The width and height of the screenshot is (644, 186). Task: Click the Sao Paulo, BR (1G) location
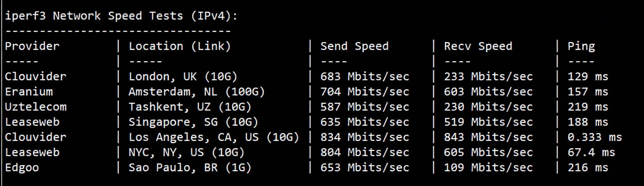coord(190,168)
